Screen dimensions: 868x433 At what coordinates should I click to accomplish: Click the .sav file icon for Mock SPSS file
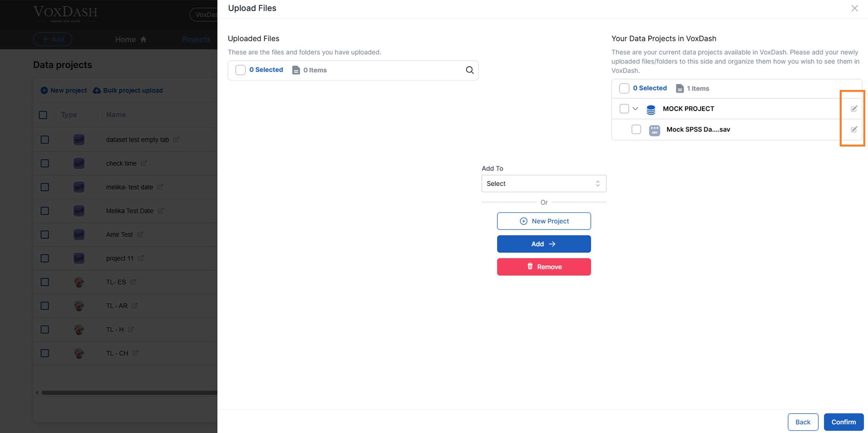click(x=654, y=130)
